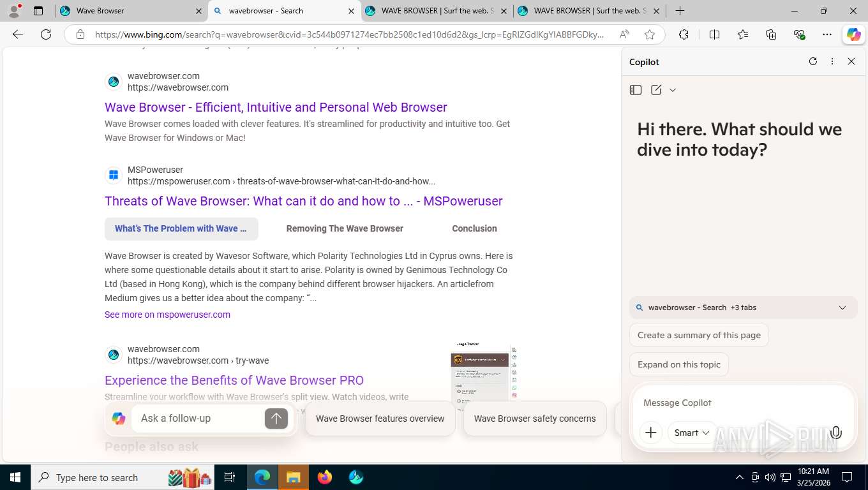
Task: Open Copilot pane more options
Action: point(832,61)
